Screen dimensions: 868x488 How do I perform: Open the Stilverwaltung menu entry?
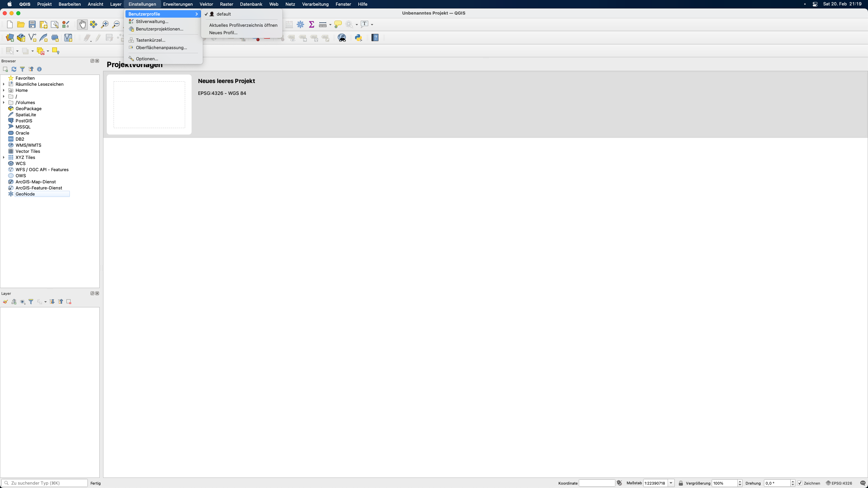pos(163,21)
